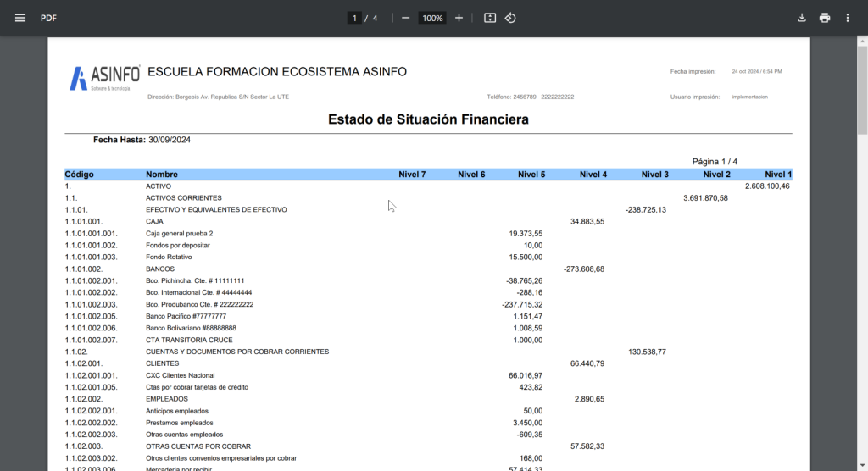Rotate the document counterclockwise

[x=510, y=19]
